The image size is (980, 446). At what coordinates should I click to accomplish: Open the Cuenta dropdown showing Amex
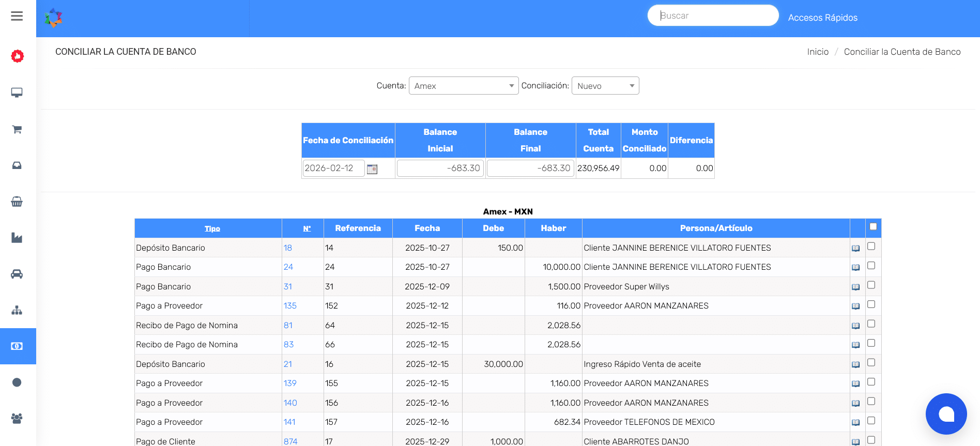click(x=463, y=86)
